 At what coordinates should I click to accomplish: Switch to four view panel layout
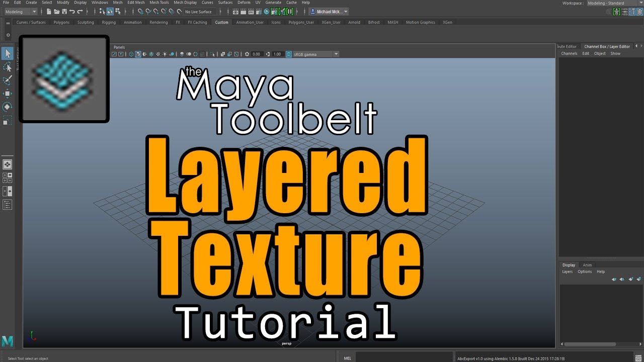8,177
